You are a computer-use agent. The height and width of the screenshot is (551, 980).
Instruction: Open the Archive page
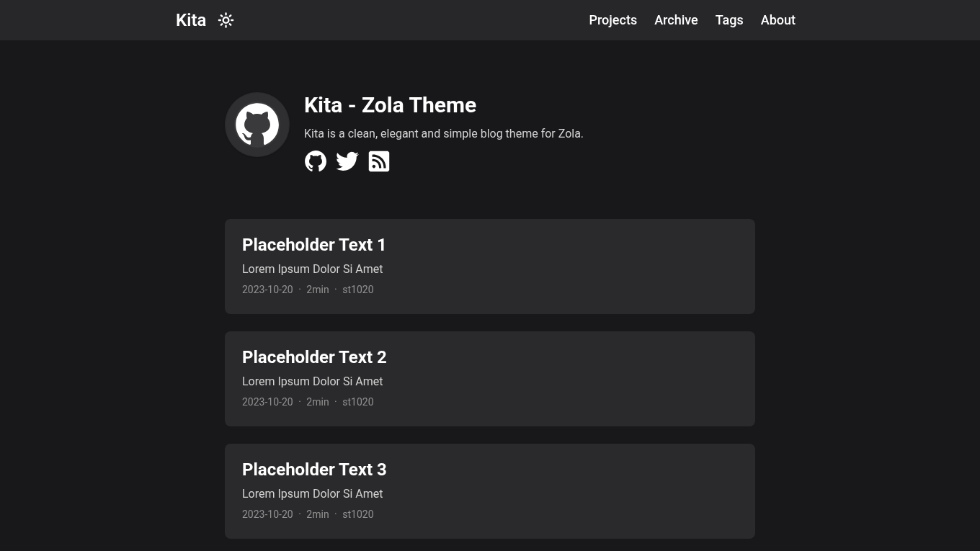[x=676, y=20]
